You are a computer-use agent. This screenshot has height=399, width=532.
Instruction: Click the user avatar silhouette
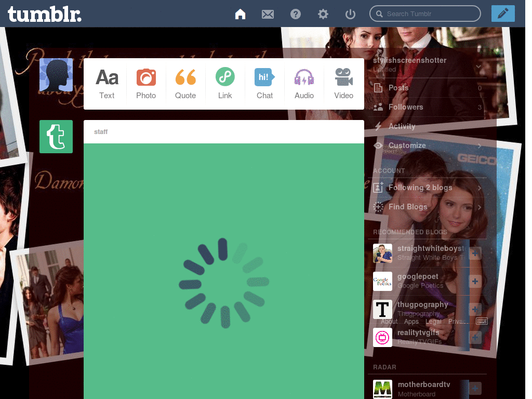click(x=56, y=75)
